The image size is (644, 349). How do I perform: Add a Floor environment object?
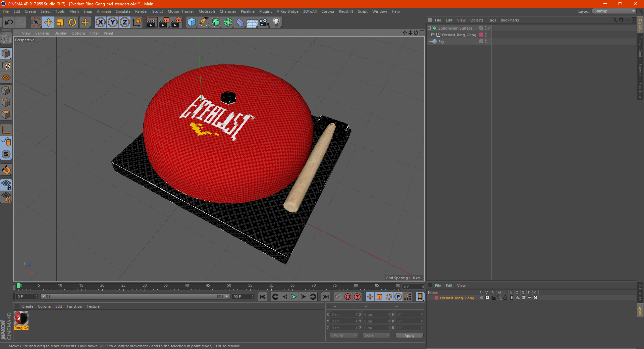pos(252,22)
